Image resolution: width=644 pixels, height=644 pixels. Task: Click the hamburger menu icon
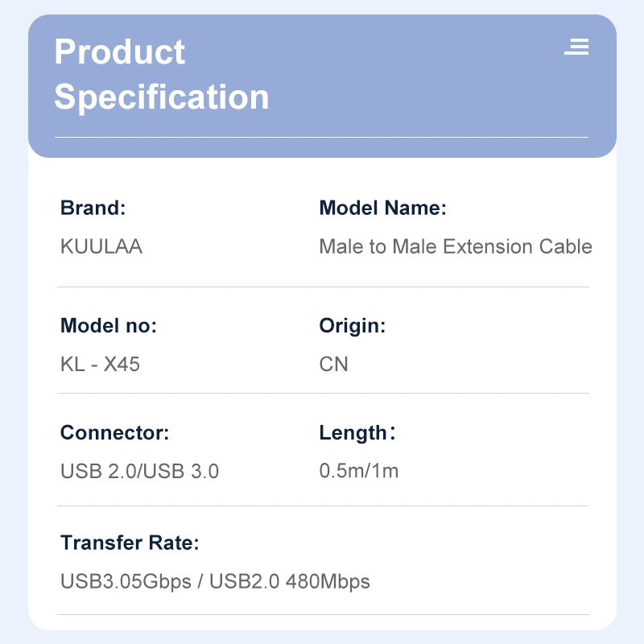576,47
